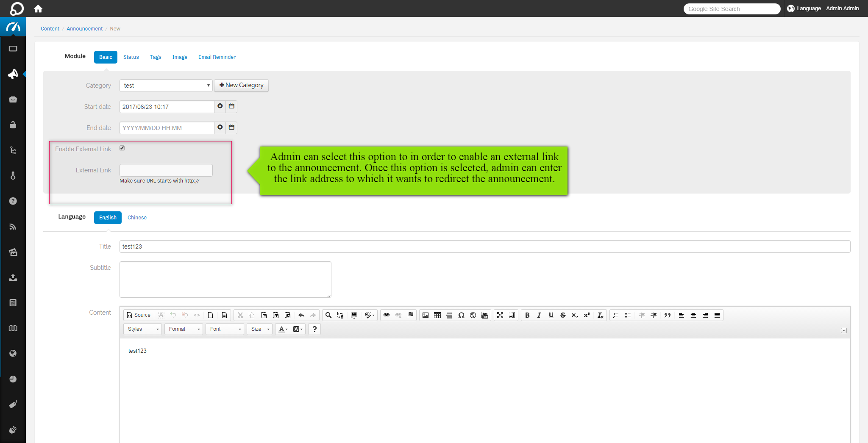Click the External Link input field

[166, 170]
